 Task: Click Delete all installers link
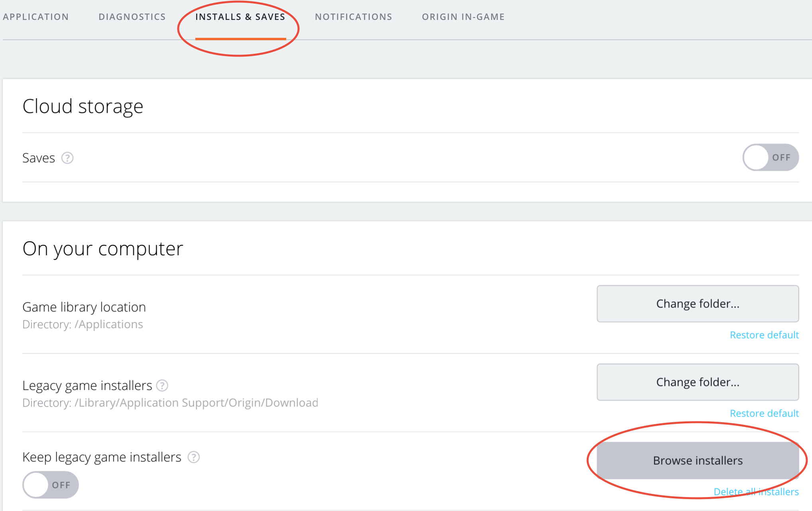tap(756, 492)
